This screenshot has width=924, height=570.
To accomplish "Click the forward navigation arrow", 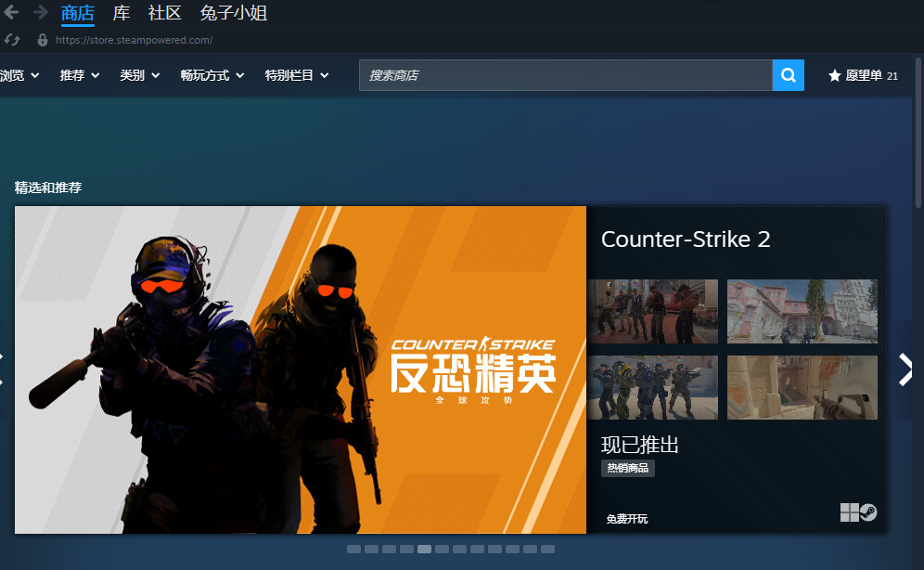I will [39, 13].
